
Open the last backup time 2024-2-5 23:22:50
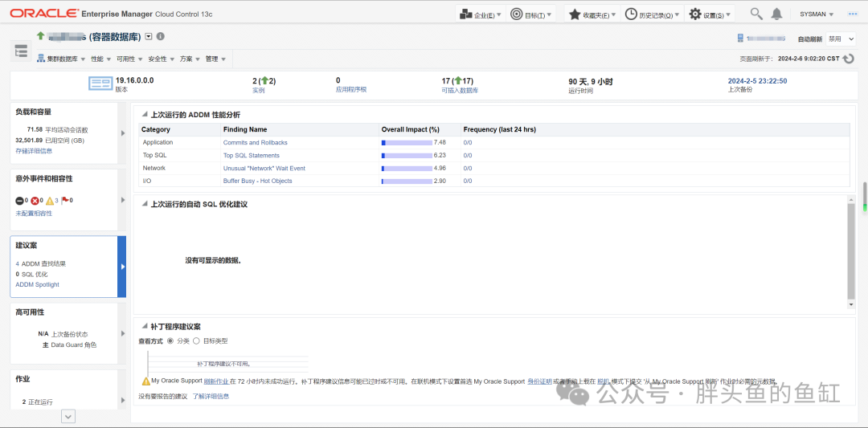757,81
